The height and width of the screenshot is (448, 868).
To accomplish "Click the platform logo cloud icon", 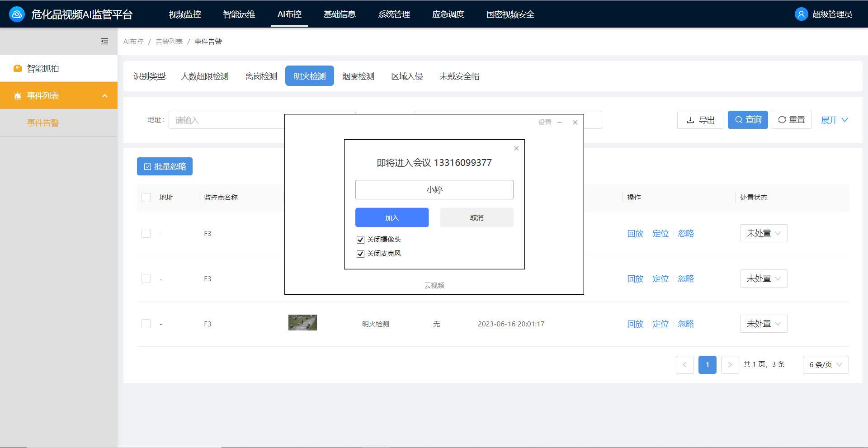I will [x=18, y=14].
